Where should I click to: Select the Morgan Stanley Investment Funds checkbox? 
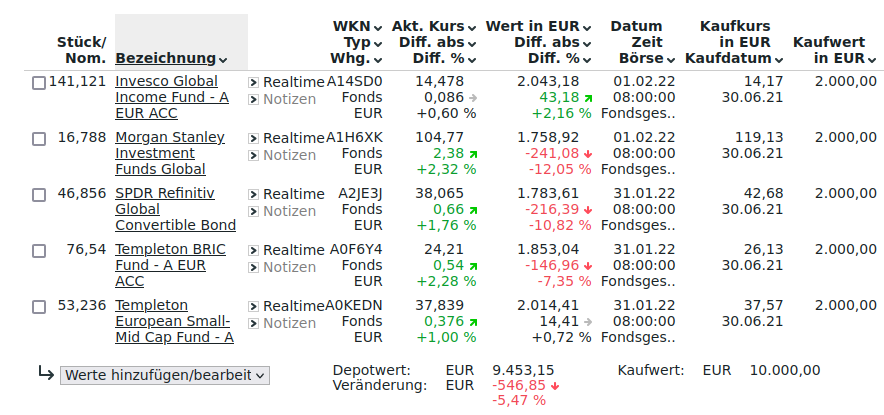click(39, 139)
